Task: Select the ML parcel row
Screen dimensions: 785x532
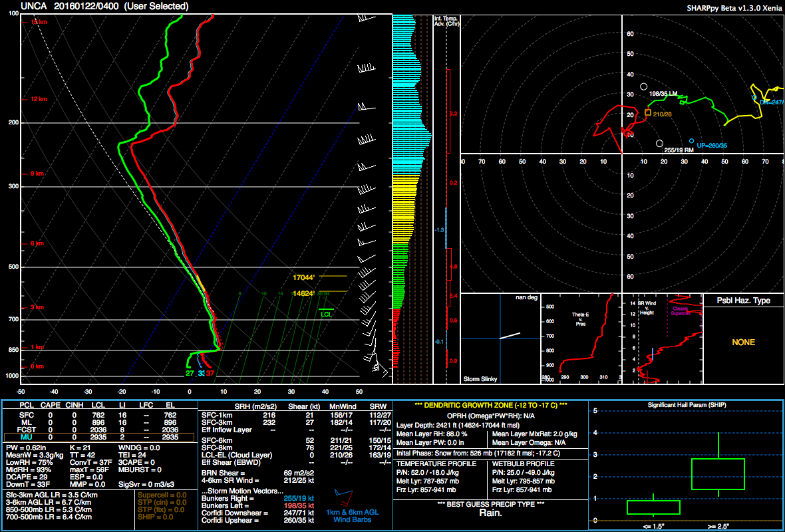Action: 98,422
